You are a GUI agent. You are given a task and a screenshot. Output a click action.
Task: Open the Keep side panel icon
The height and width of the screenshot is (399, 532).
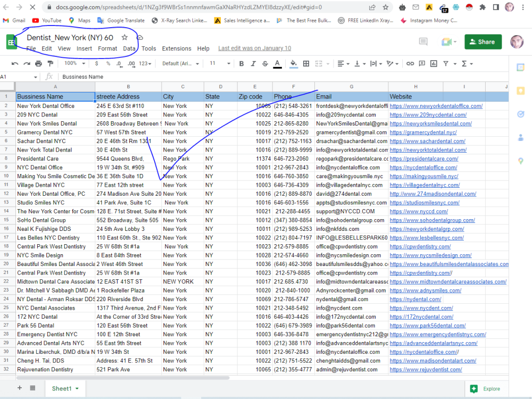(520, 91)
